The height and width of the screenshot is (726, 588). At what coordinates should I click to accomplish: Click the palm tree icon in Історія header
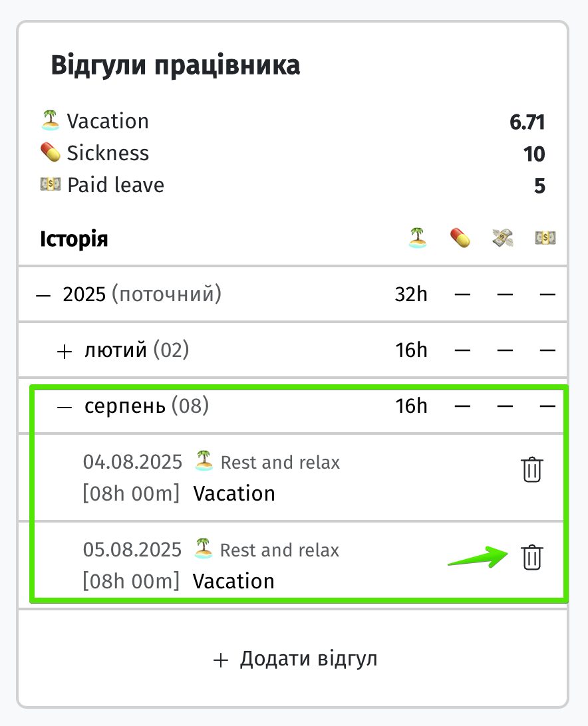tap(418, 238)
